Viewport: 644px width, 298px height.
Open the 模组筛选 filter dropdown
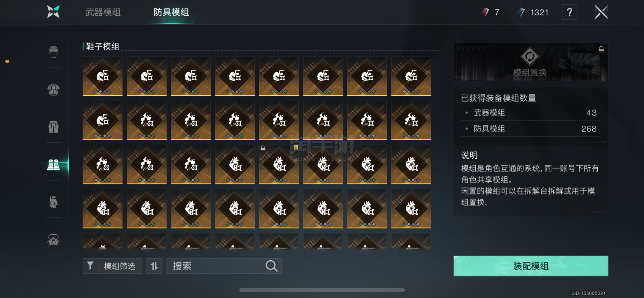(112, 266)
